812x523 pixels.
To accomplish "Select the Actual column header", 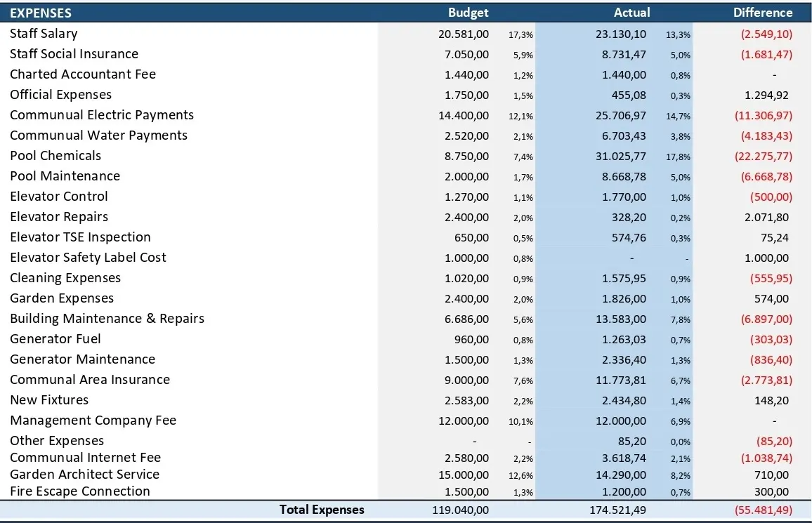I will [631, 13].
